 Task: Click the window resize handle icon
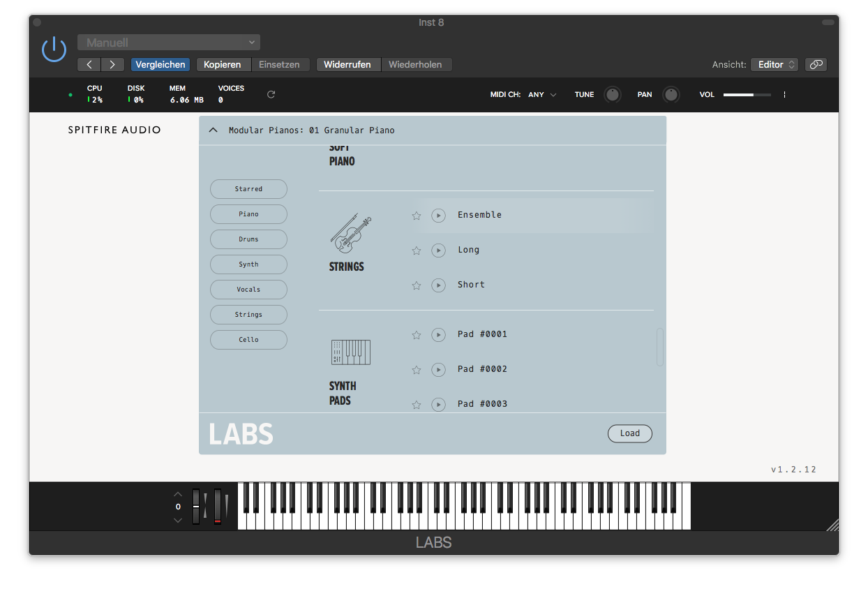(832, 525)
